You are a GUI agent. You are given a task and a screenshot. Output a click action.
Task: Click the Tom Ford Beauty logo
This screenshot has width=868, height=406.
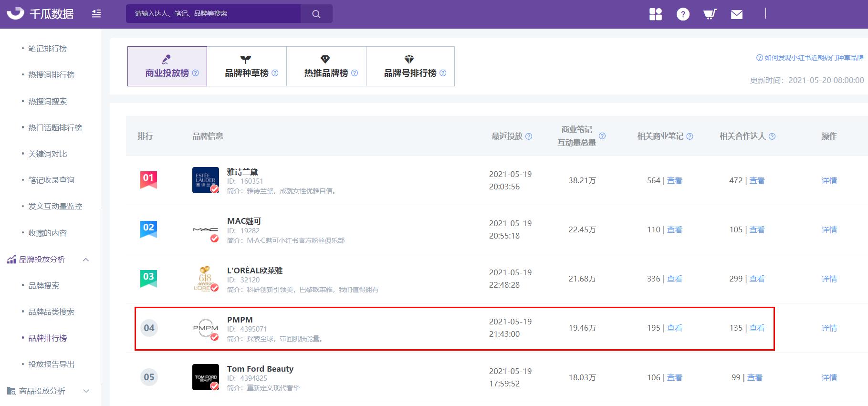(206, 377)
